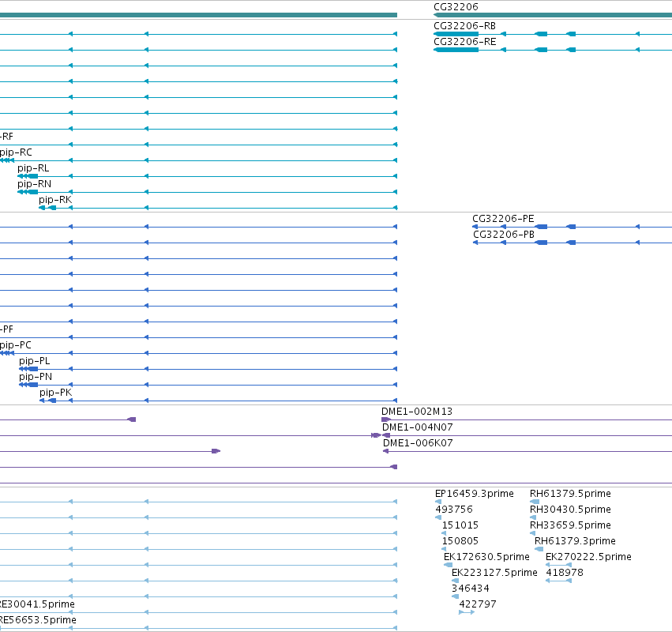This screenshot has height=632, width=672.
Task: Select the pip-PK protein label
Action: 56,393
